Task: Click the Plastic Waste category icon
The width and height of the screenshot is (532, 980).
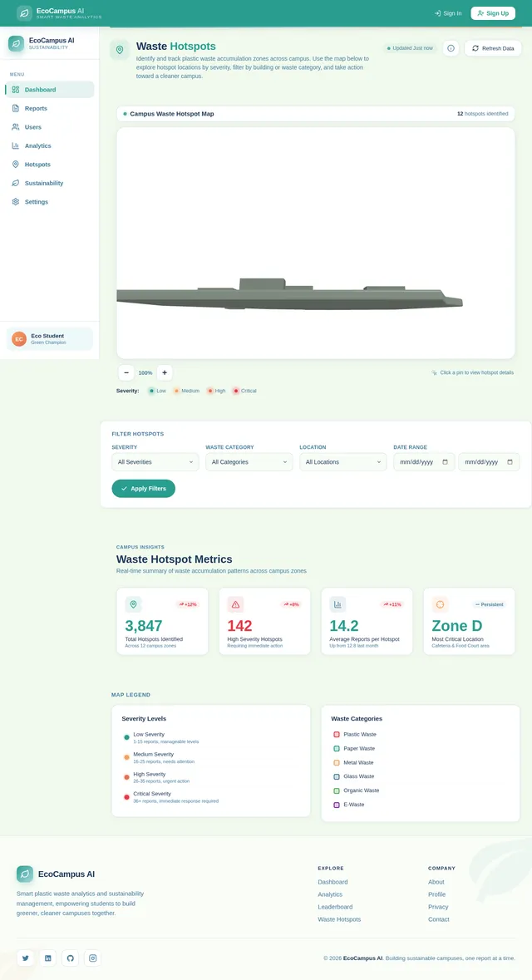Action: click(x=337, y=734)
